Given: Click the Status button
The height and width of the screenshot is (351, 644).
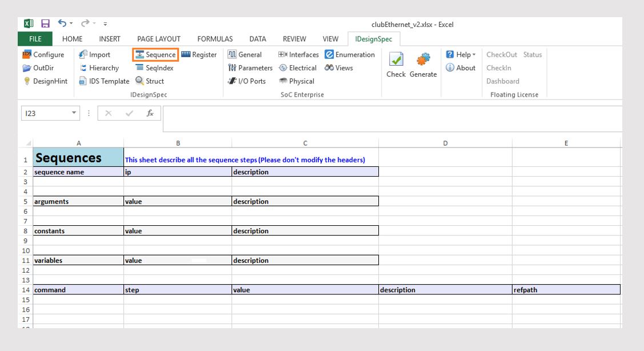Looking at the screenshot, I should [x=533, y=55].
